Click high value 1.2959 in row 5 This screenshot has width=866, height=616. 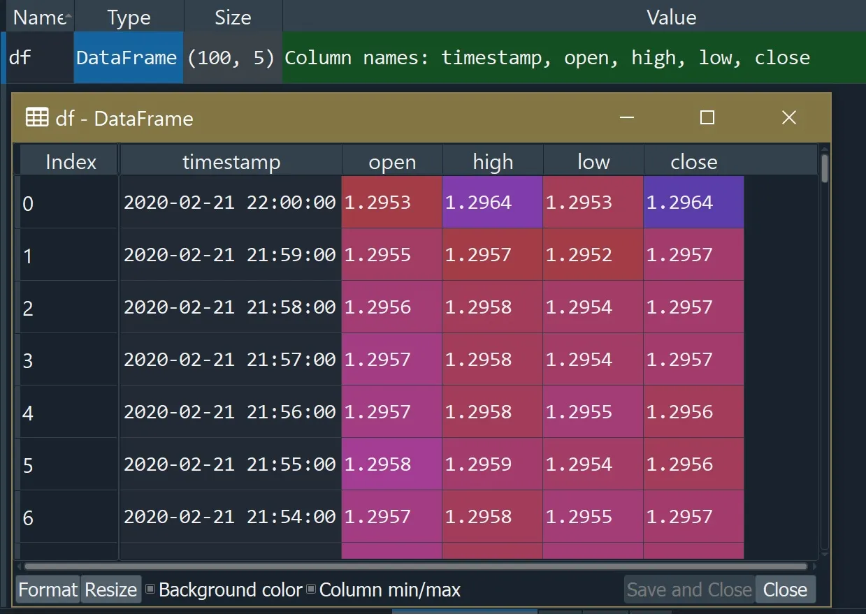(493, 464)
